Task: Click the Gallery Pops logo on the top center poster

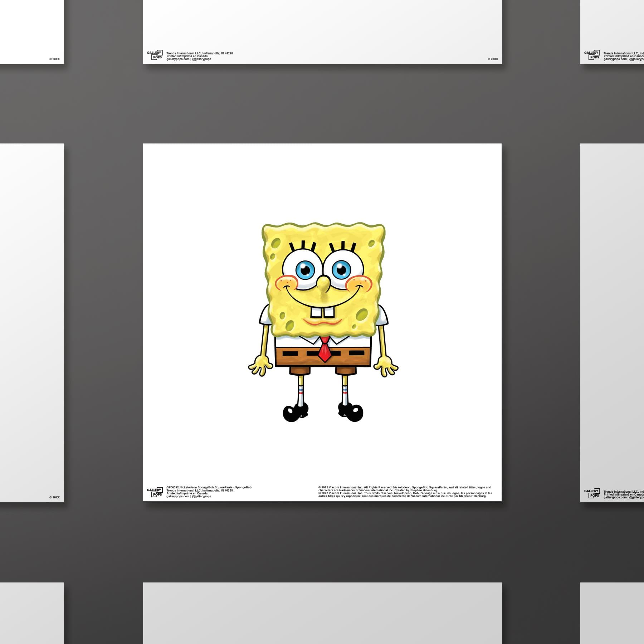Action: 155,55
